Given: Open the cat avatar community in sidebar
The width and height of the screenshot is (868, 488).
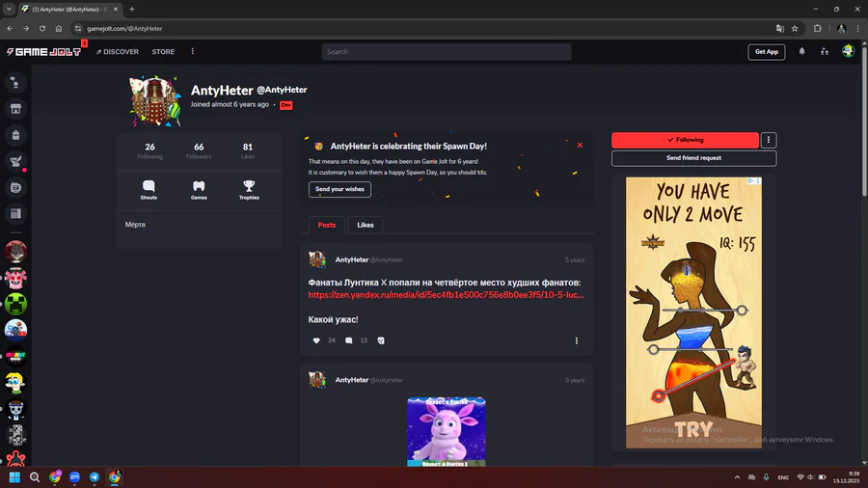Looking at the screenshot, I should pos(15,252).
